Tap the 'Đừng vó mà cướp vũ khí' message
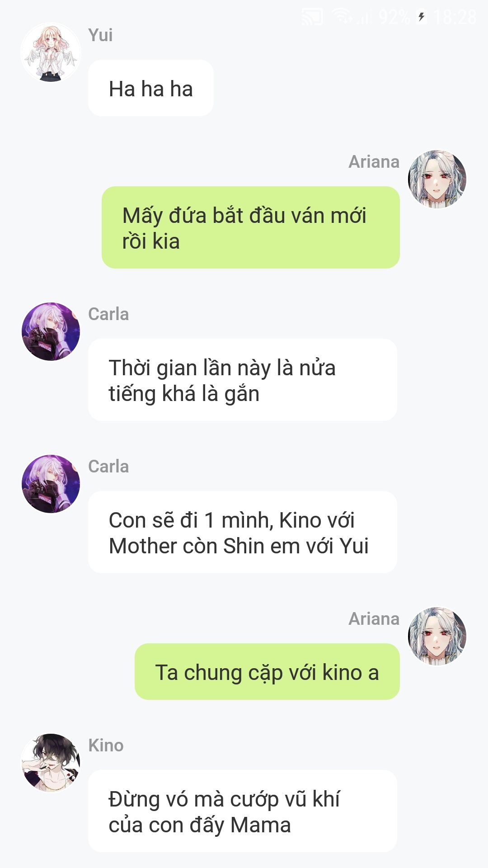This screenshot has width=488, height=868. [x=243, y=811]
